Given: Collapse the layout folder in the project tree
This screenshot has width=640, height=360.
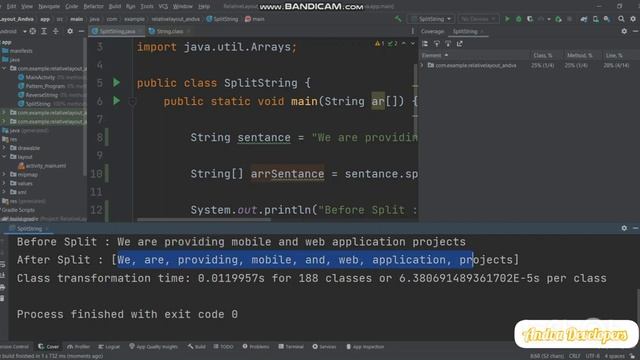Looking at the screenshot, I should point(4,157).
